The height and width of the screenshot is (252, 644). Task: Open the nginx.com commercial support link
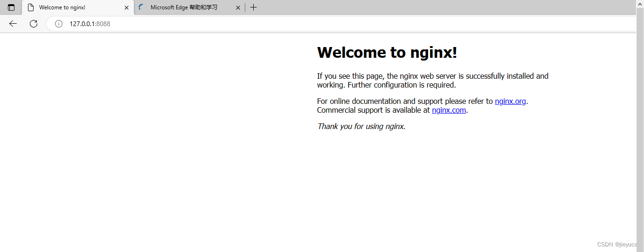pos(449,110)
